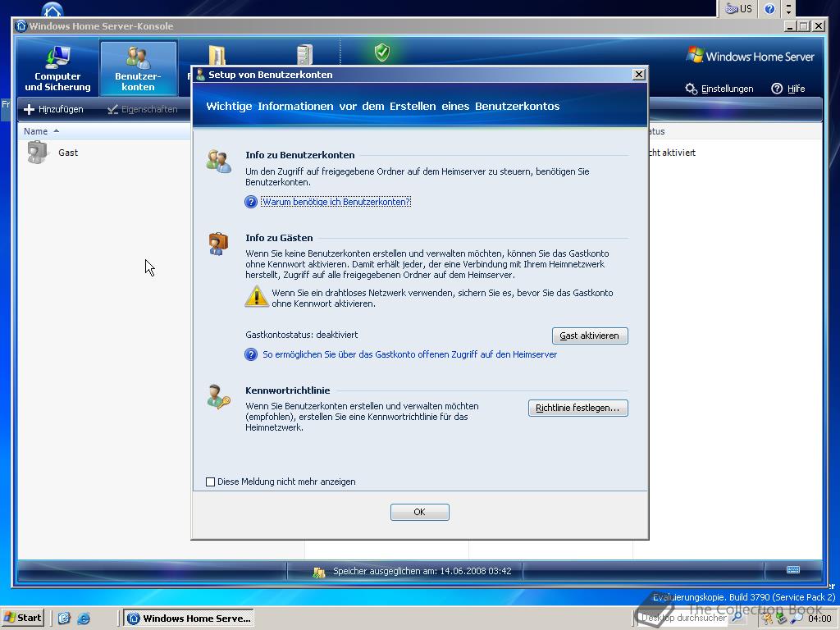Click the Info zu Gästen briefcase icon

218,244
